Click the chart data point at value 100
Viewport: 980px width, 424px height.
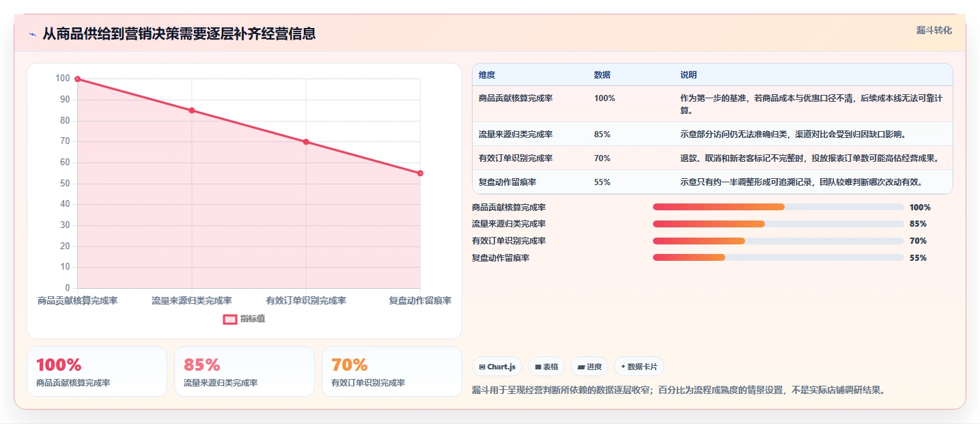pyautogui.click(x=77, y=79)
